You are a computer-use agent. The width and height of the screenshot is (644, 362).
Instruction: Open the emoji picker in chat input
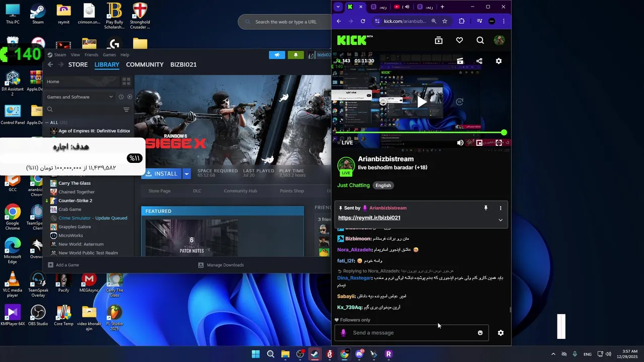click(x=480, y=333)
